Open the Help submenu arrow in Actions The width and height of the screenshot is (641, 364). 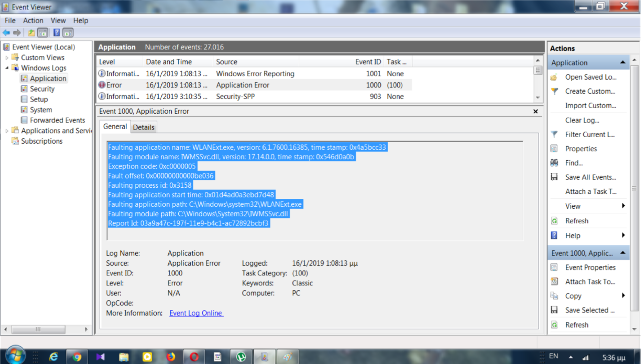pos(623,235)
